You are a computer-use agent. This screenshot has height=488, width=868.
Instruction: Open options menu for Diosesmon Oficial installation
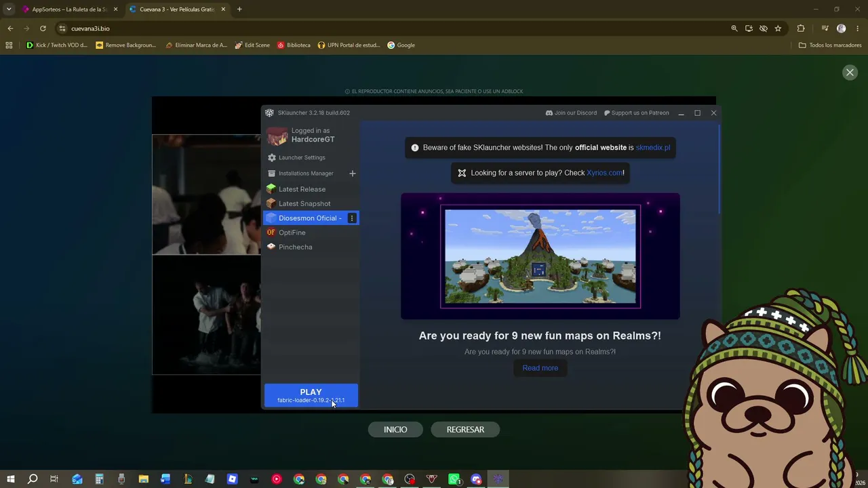352,218
